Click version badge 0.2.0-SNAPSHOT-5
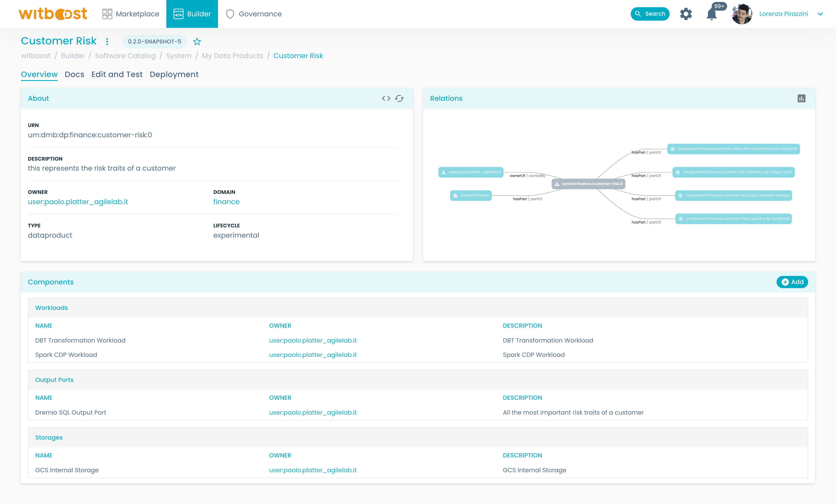 [154, 41]
